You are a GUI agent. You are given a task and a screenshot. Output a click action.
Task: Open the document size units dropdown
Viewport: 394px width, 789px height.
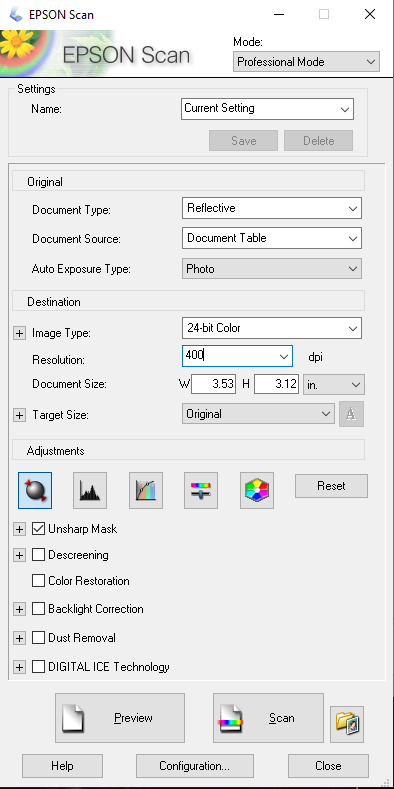(334, 384)
